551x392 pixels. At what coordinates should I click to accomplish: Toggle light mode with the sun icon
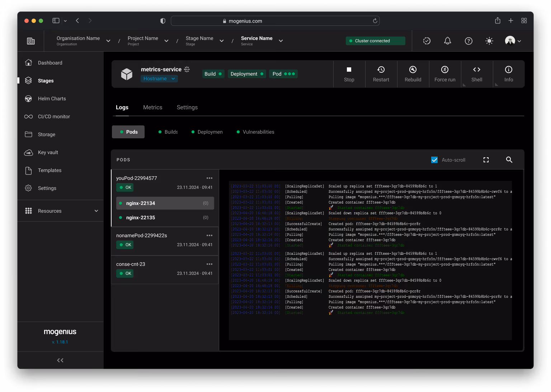489,41
